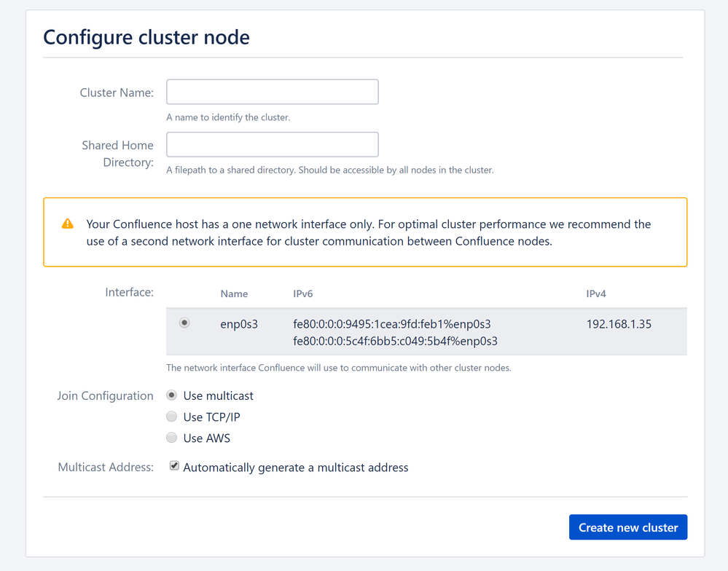Choose the Use multicast option

pos(172,395)
